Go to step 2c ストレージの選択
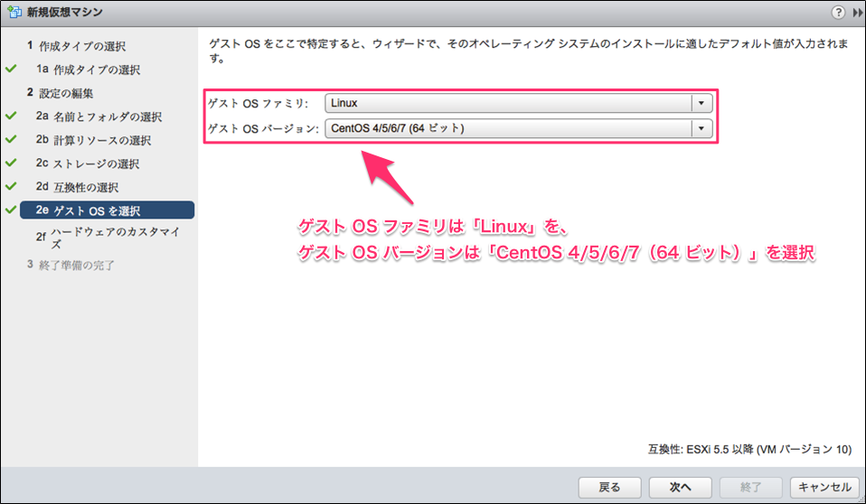The image size is (866, 504). click(88, 163)
